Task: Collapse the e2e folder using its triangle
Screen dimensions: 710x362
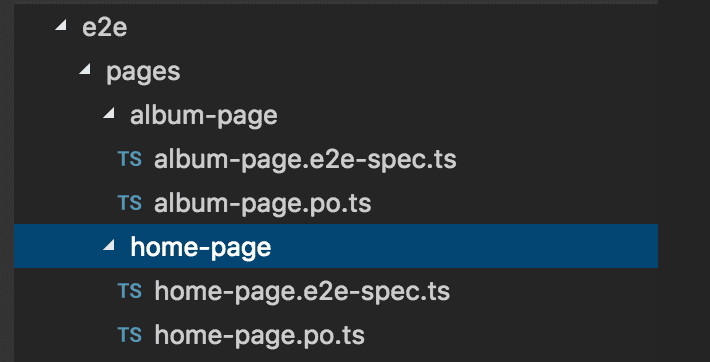Action: [61, 27]
